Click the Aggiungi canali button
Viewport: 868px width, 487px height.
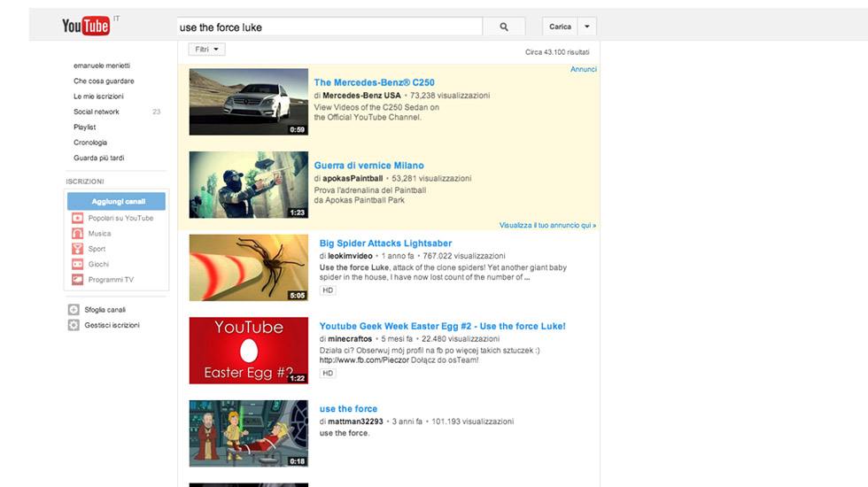coord(118,202)
